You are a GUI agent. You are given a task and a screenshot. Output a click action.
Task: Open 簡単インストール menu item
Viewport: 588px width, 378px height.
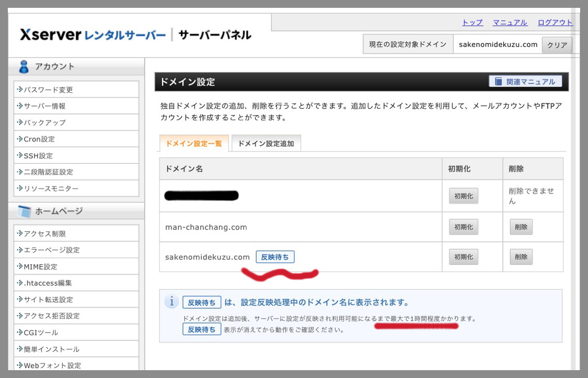point(52,349)
